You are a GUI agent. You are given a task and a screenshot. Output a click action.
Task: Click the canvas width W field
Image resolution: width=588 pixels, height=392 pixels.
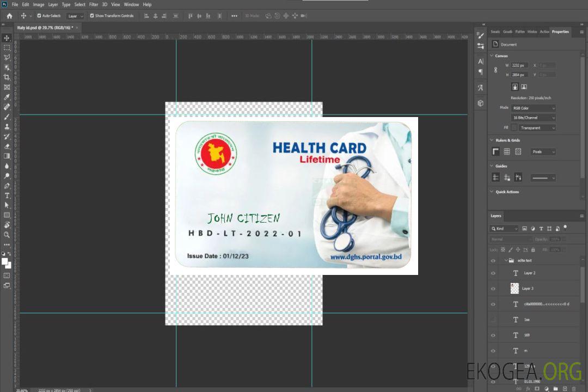[x=519, y=65]
